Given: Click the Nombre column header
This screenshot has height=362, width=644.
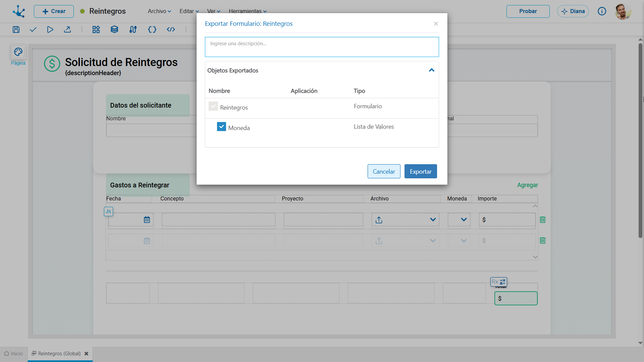Looking at the screenshot, I should [x=219, y=91].
